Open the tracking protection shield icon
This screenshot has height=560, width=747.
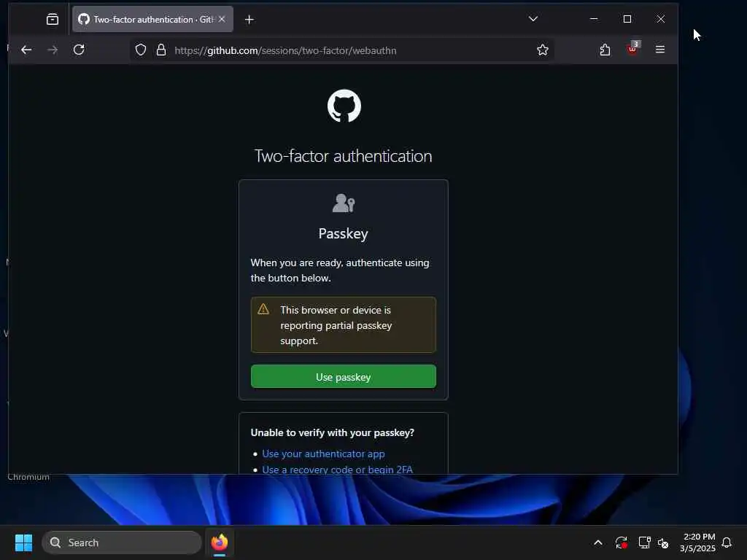click(141, 50)
